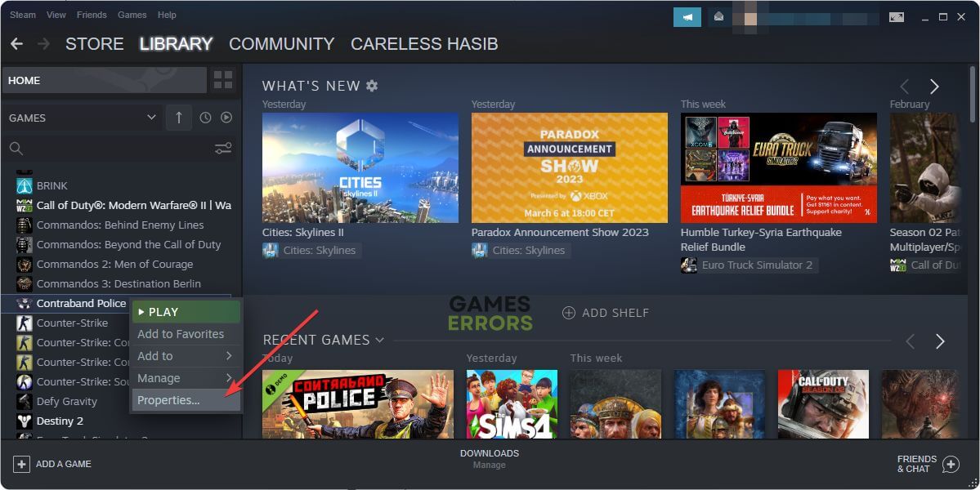Open the inbox envelope icon
This screenshot has width=980, height=490.
click(x=718, y=17)
